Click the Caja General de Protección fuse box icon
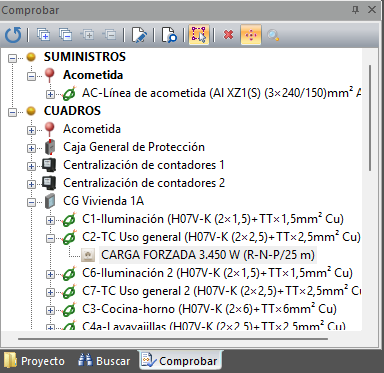 pos(50,147)
